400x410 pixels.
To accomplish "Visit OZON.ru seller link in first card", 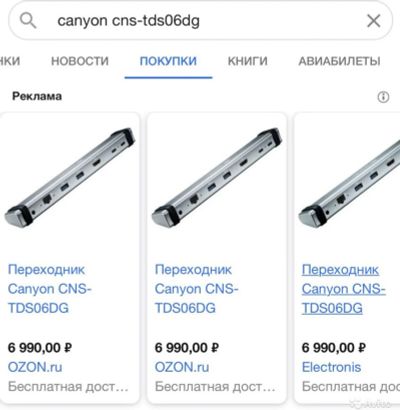I will pyautogui.click(x=35, y=367).
